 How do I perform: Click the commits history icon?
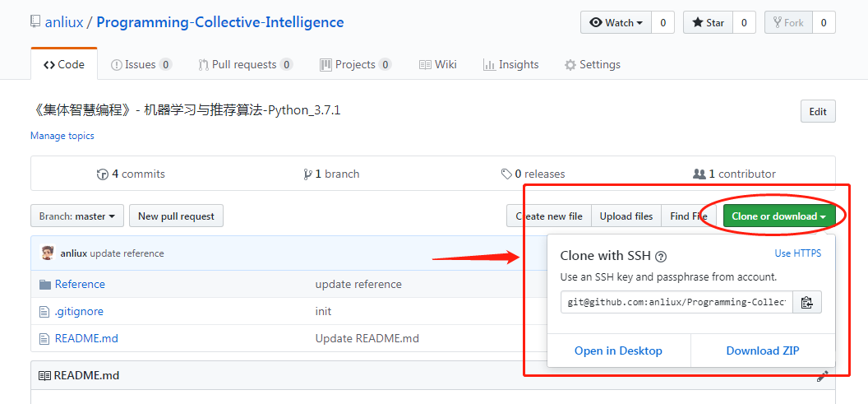tap(103, 174)
